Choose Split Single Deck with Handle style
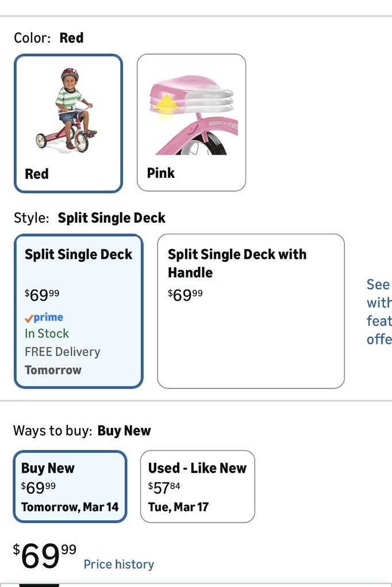The image size is (392, 587). (251, 311)
